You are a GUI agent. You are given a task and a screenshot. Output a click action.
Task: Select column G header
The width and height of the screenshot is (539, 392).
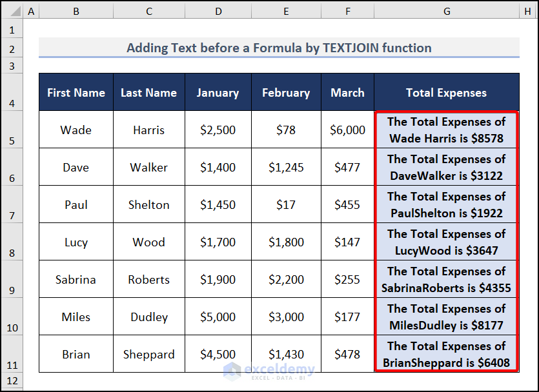tap(446, 11)
